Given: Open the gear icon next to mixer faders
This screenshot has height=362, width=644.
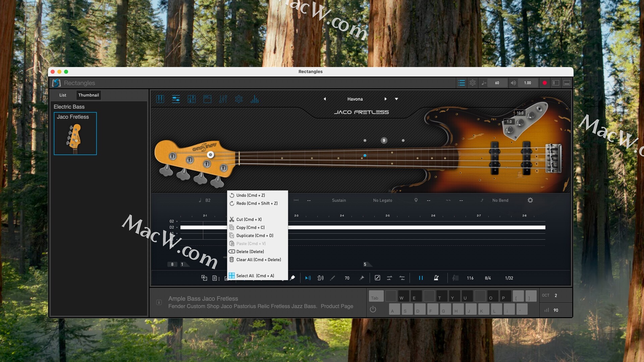Looking at the screenshot, I should (x=239, y=99).
